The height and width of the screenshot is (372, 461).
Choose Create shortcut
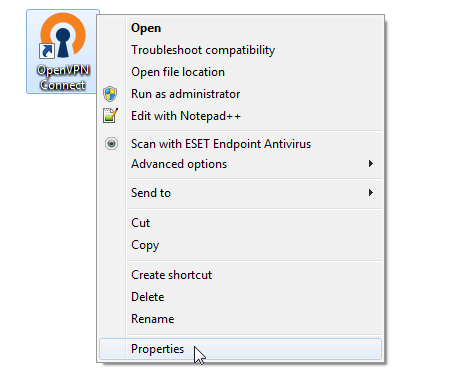[172, 275]
